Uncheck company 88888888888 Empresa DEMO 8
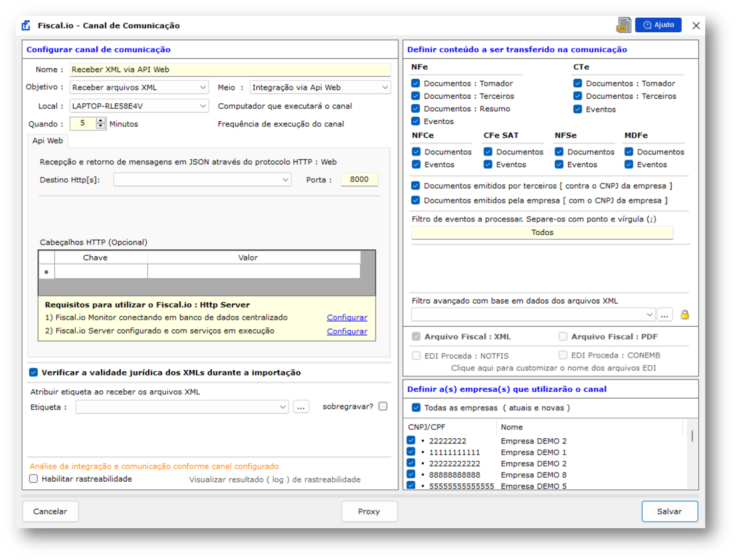Viewport: 737px width, 560px height. 411,474
